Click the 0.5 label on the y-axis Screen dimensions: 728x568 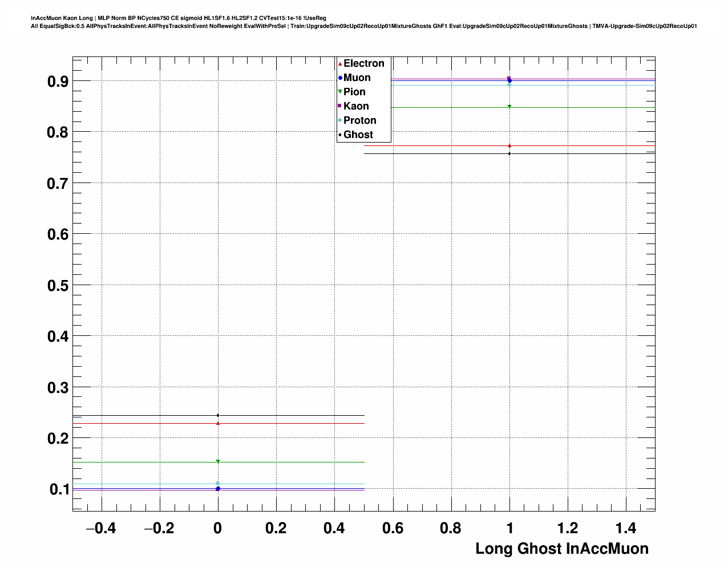58,285
